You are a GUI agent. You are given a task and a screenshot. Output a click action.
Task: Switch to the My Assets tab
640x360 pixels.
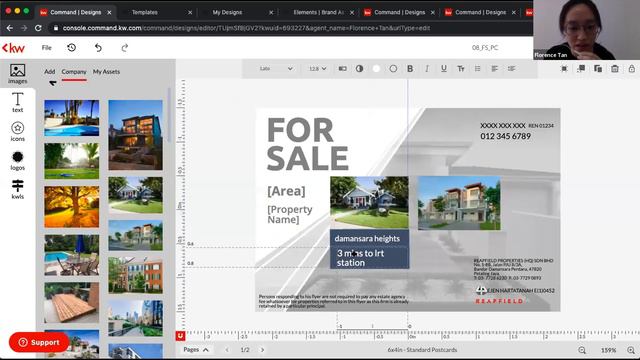pos(106,71)
